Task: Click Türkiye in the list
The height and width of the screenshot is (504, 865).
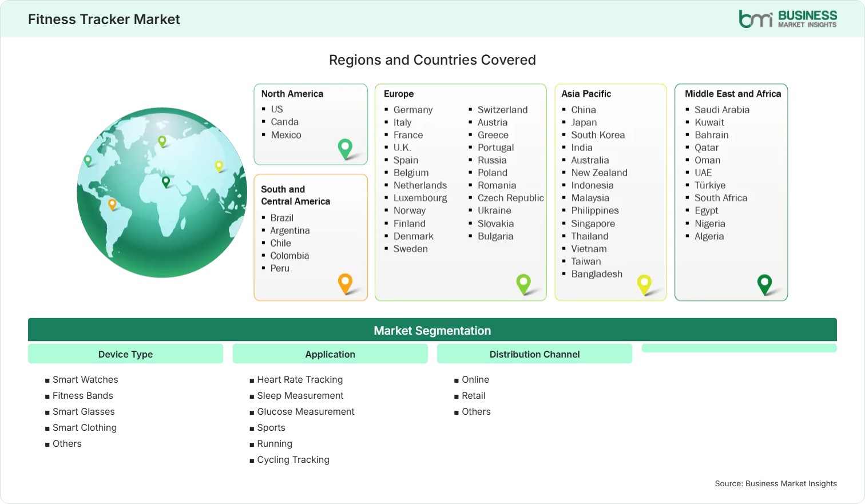Action: click(710, 185)
